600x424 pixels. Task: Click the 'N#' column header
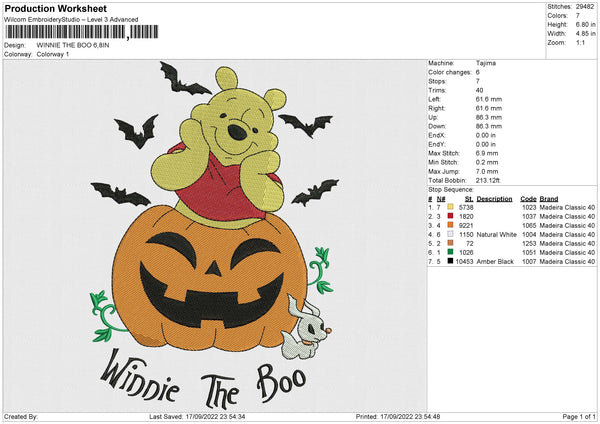click(441, 199)
